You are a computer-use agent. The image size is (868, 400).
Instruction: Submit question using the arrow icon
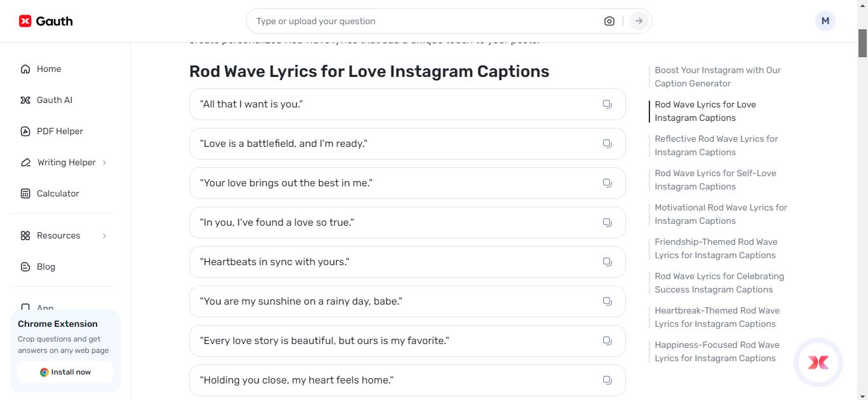638,20
